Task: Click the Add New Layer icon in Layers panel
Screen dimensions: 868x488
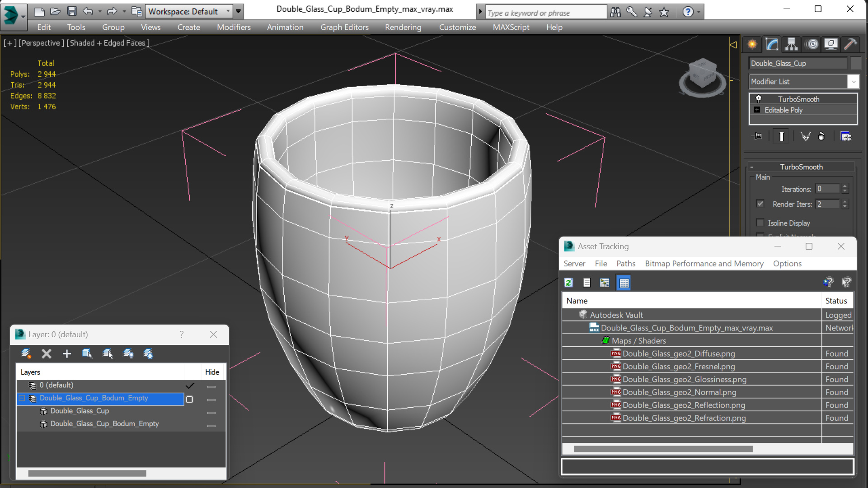Action: coord(66,354)
